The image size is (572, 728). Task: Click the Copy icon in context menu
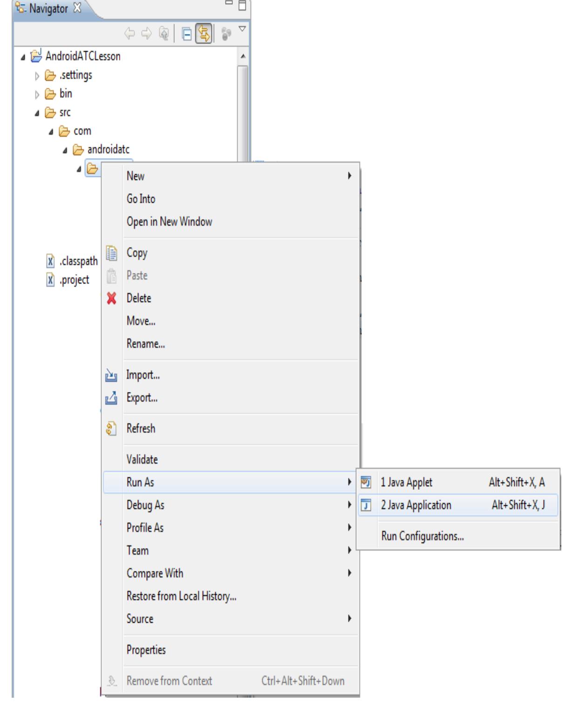click(111, 253)
